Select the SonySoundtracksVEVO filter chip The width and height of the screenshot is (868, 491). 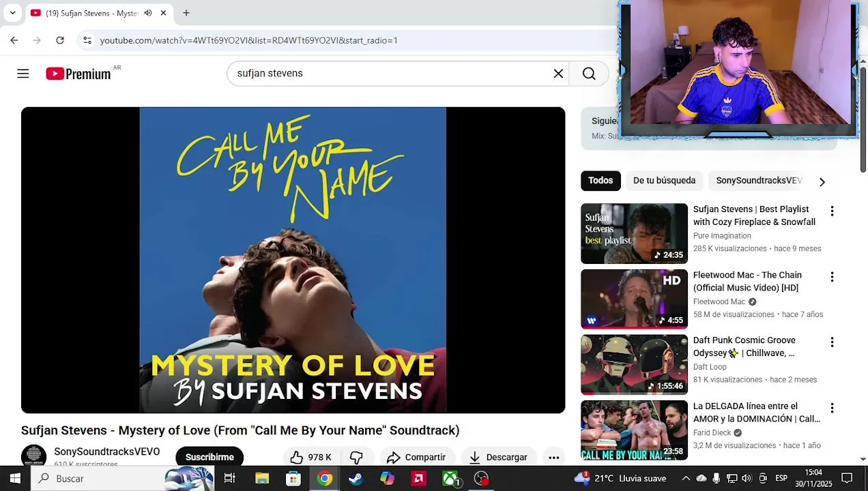759,181
